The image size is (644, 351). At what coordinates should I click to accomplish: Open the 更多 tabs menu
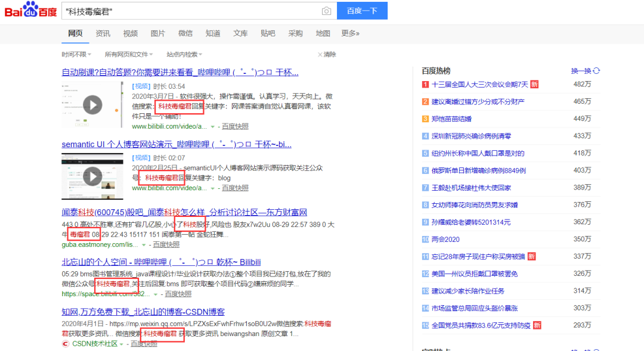pyautogui.click(x=351, y=33)
